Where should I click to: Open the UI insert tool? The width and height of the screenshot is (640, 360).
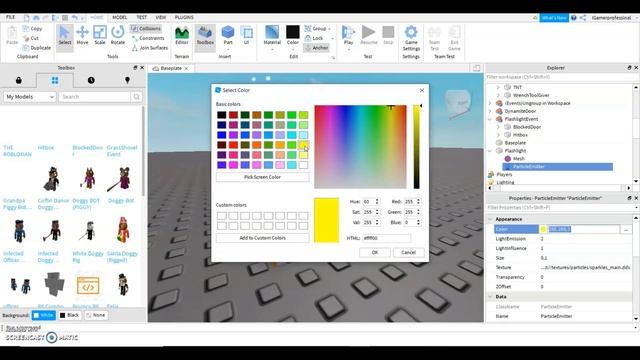coord(247,35)
